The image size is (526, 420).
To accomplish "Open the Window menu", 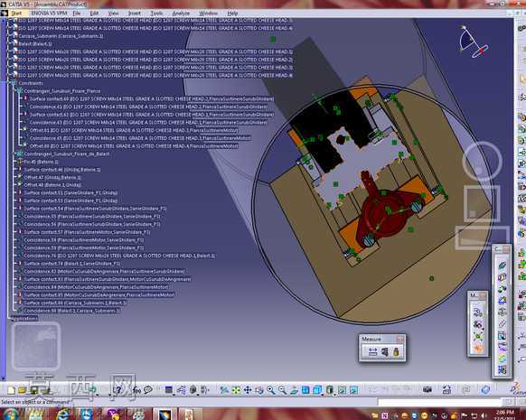I will pos(208,14).
